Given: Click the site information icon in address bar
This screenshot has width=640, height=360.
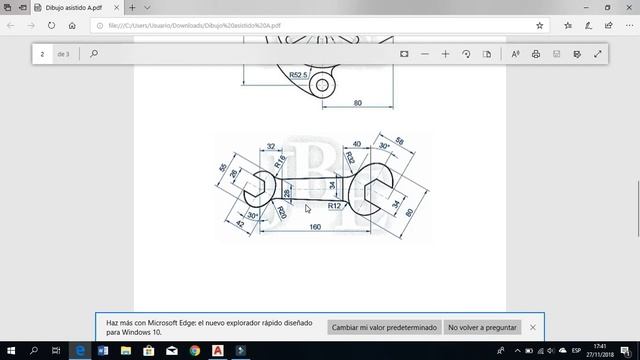Looking at the screenshot, I should (100, 25).
